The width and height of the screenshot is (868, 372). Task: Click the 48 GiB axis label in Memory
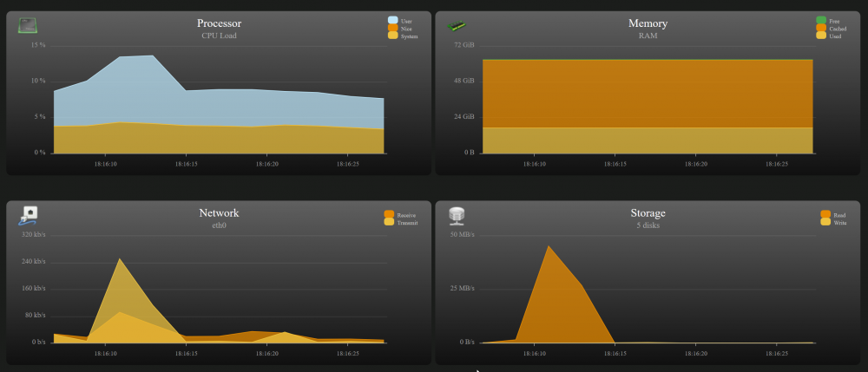(x=464, y=81)
